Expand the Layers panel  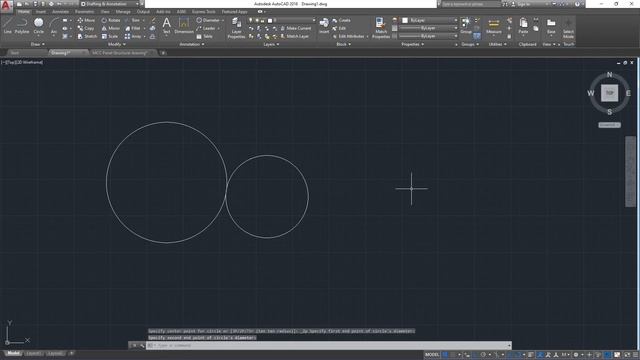271,44
